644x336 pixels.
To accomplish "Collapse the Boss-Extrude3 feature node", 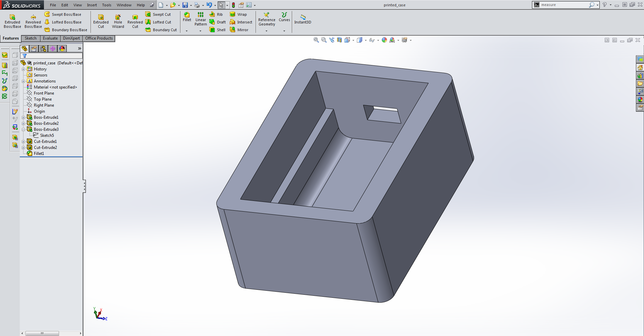I will 23,129.
